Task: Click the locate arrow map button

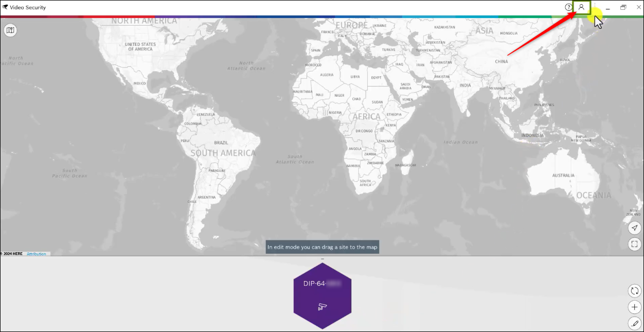Action: coord(635,228)
